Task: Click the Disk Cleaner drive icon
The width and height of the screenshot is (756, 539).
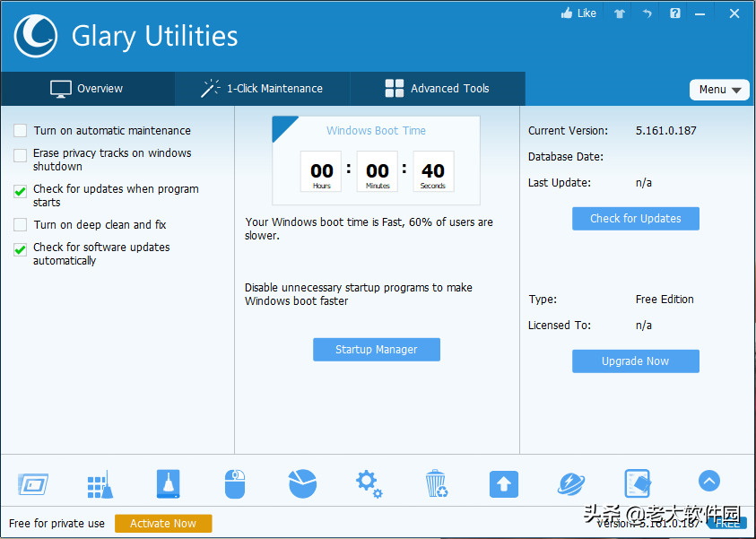Action: [x=168, y=484]
